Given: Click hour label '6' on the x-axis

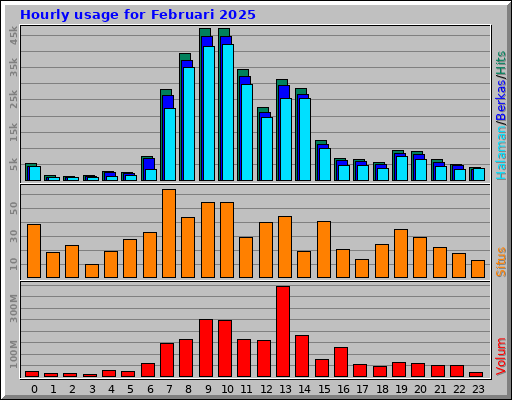Looking at the screenshot, I should [x=150, y=389].
